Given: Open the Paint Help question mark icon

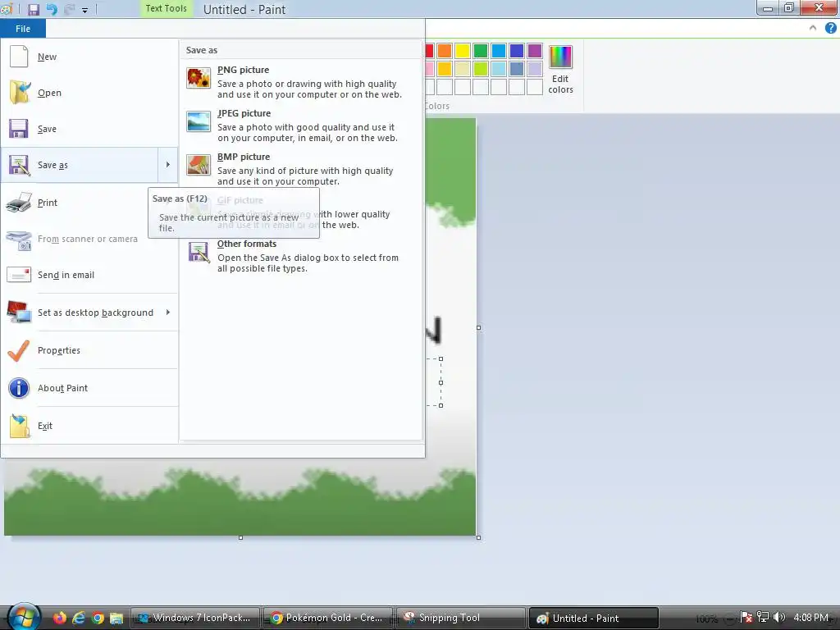Looking at the screenshot, I should pyautogui.click(x=830, y=28).
